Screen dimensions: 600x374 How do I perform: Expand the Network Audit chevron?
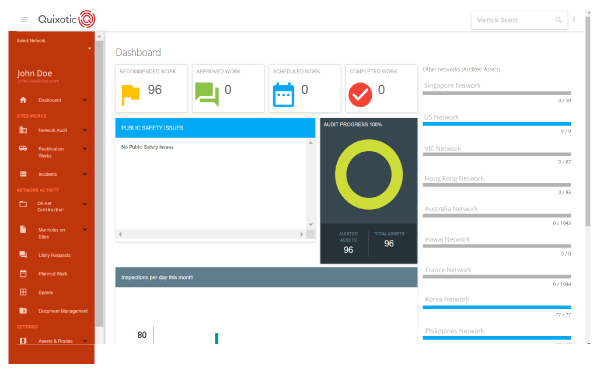click(85, 130)
